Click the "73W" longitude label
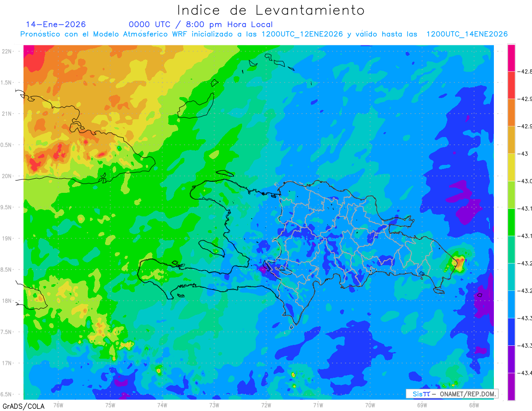Screen dimensions: 532x411 pyautogui.click(x=214, y=405)
